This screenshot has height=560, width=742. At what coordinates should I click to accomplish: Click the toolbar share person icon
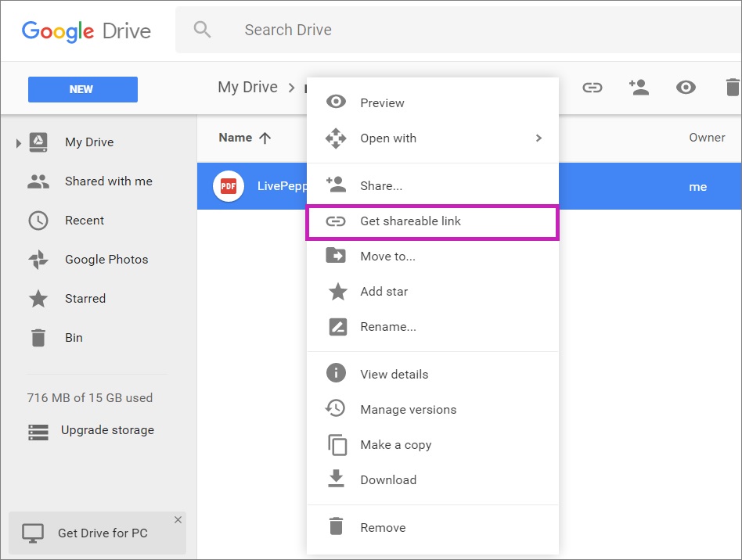(639, 87)
